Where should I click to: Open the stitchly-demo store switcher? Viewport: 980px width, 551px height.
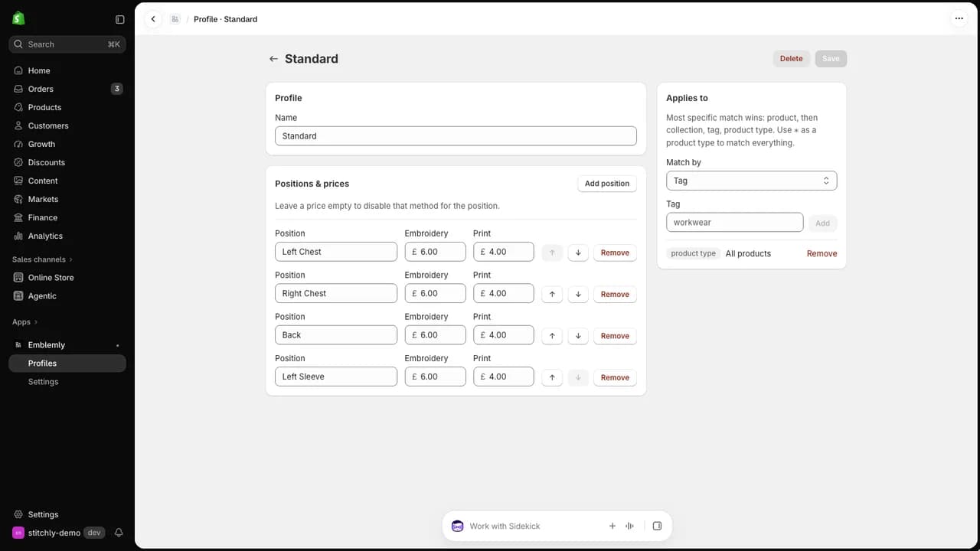pos(57,533)
